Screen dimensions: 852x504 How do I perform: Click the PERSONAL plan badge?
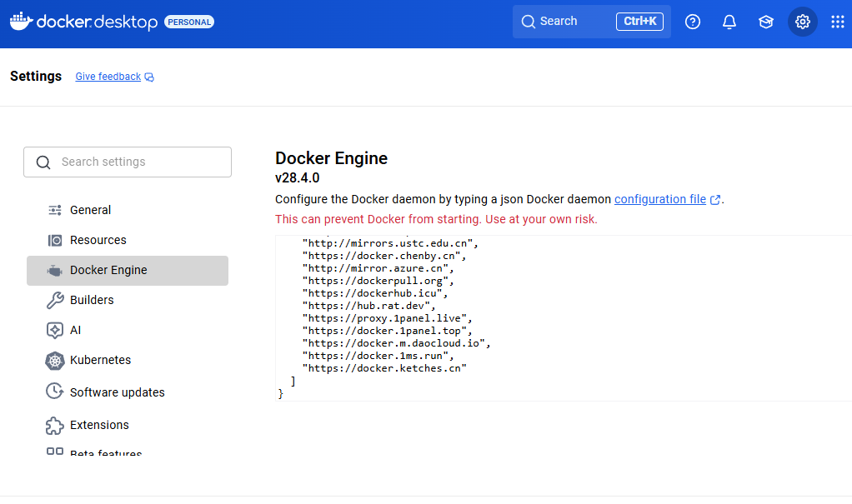point(189,22)
